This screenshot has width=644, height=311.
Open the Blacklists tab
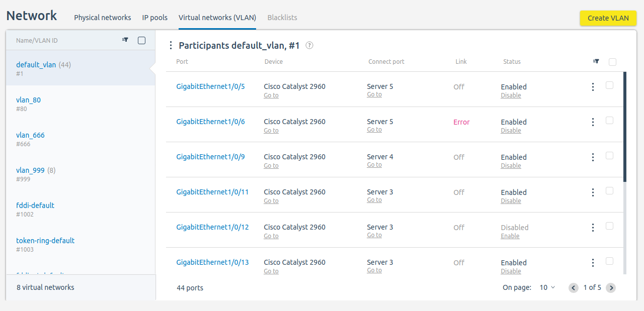282,18
